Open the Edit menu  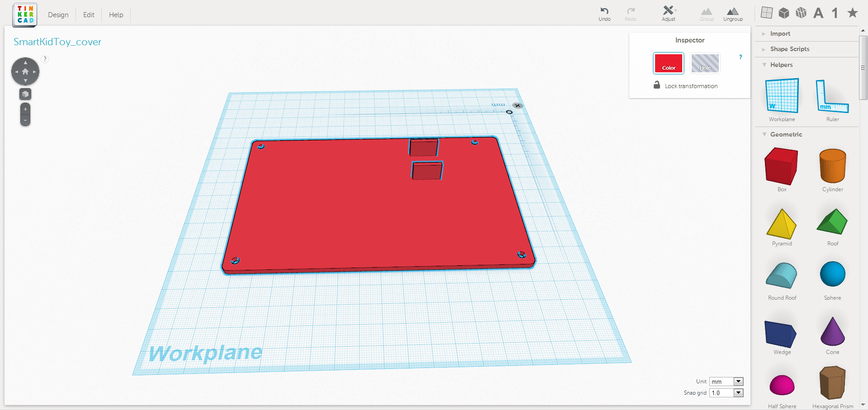click(x=89, y=15)
